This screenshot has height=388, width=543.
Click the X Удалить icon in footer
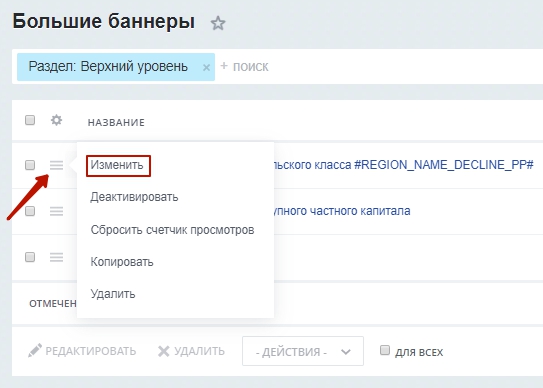click(x=163, y=351)
